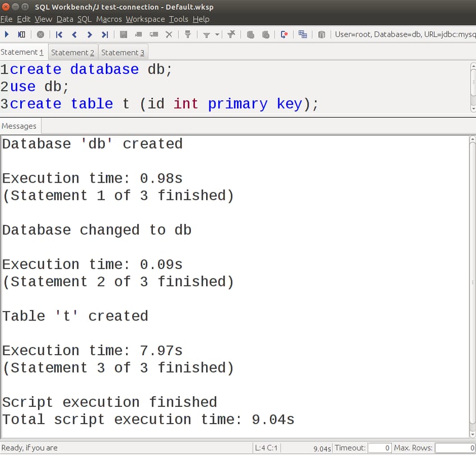This screenshot has height=455, width=476.
Task: Click 'Total script execution time: 9.04s' line
Action: coord(148,420)
